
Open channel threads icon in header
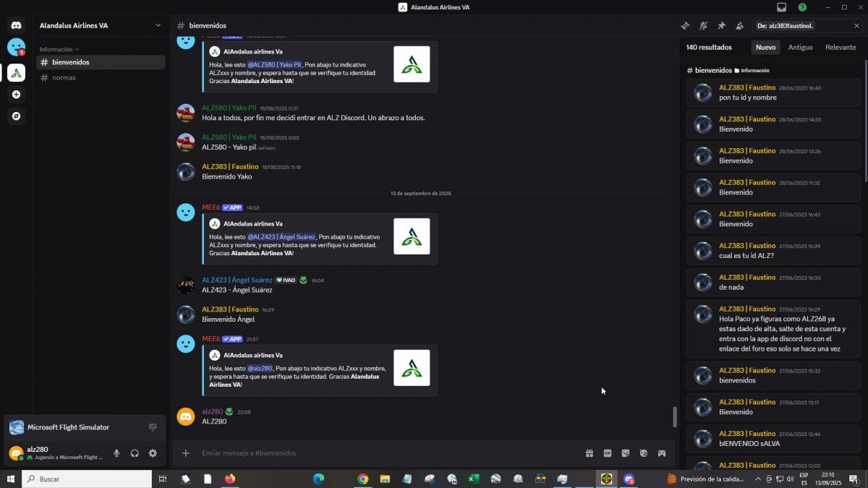[x=685, y=25]
